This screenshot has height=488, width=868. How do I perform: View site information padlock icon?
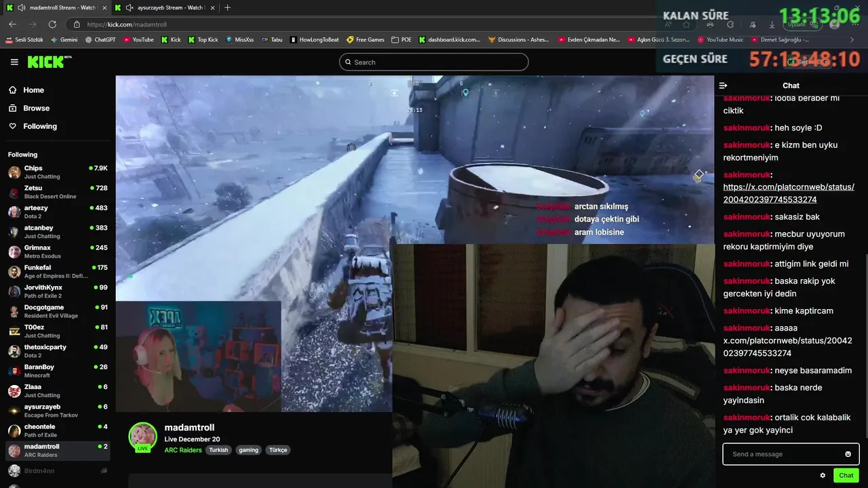coord(77,24)
